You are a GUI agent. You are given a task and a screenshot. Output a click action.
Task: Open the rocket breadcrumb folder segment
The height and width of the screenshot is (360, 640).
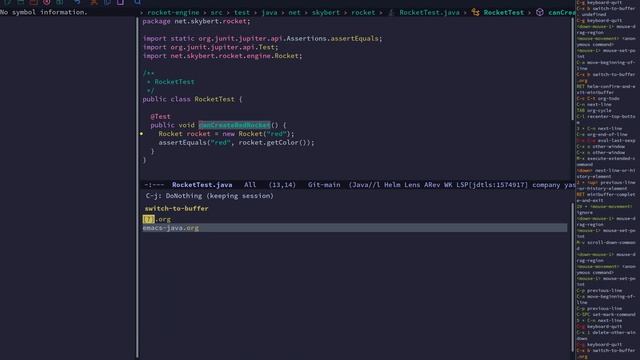pyautogui.click(x=363, y=12)
